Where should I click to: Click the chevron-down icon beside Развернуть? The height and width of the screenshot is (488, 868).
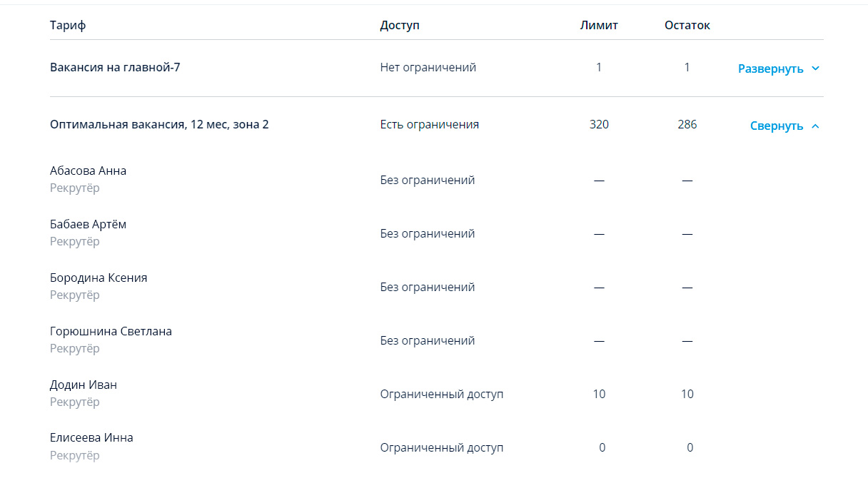click(x=816, y=68)
